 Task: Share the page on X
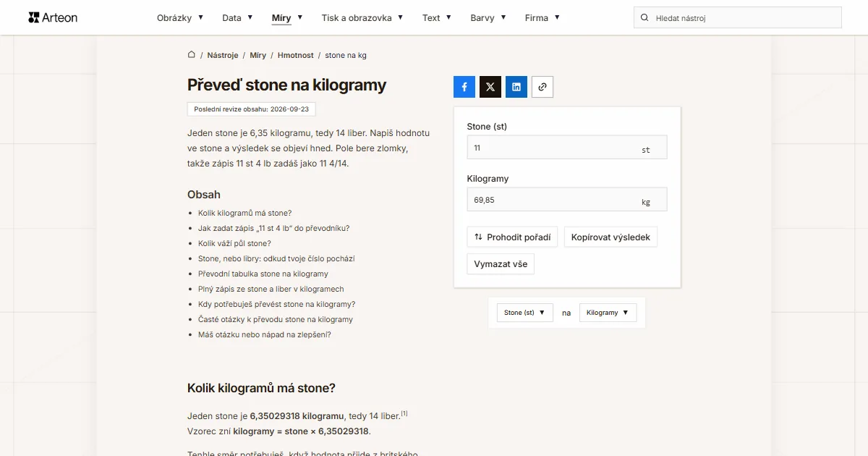[490, 87]
